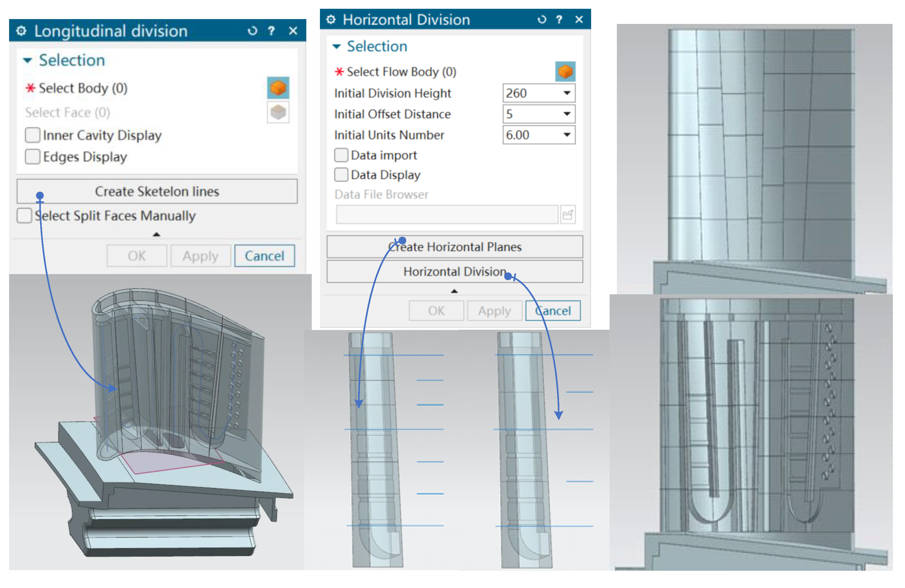Click the gray Select Face cube icon
Viewport: 905px width, 588px height.
[x=278, y=112]
